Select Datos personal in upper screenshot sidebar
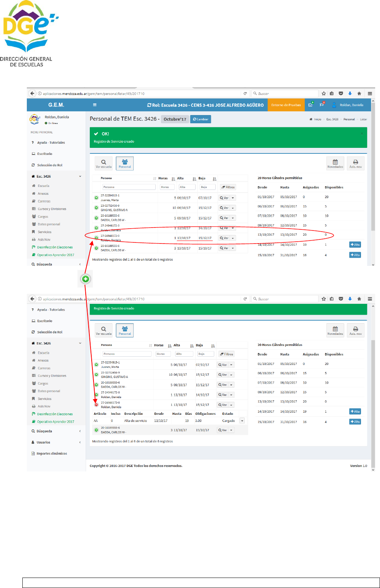The image size is (380, 588). (x=49, y=224)
